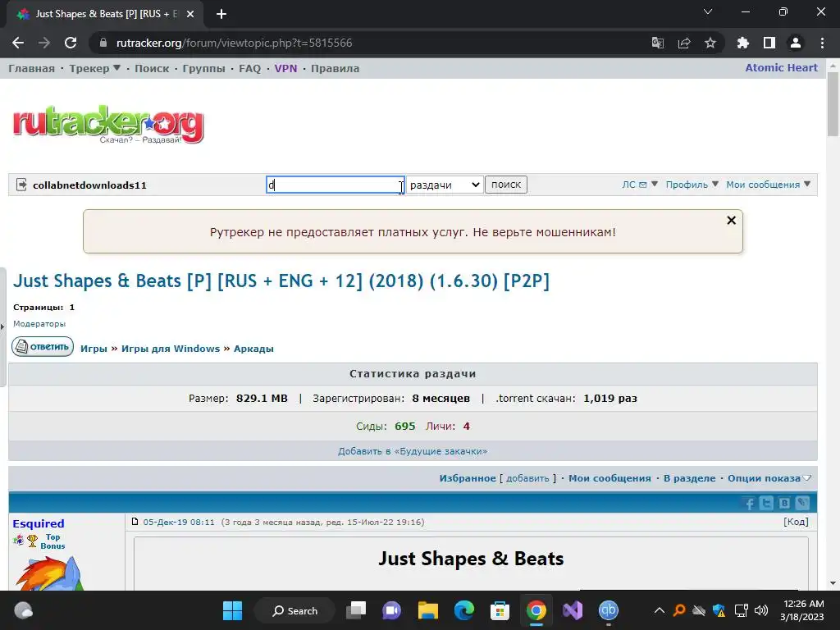
Task: Open Правила in the top menu
Action: tap(335, 69)
